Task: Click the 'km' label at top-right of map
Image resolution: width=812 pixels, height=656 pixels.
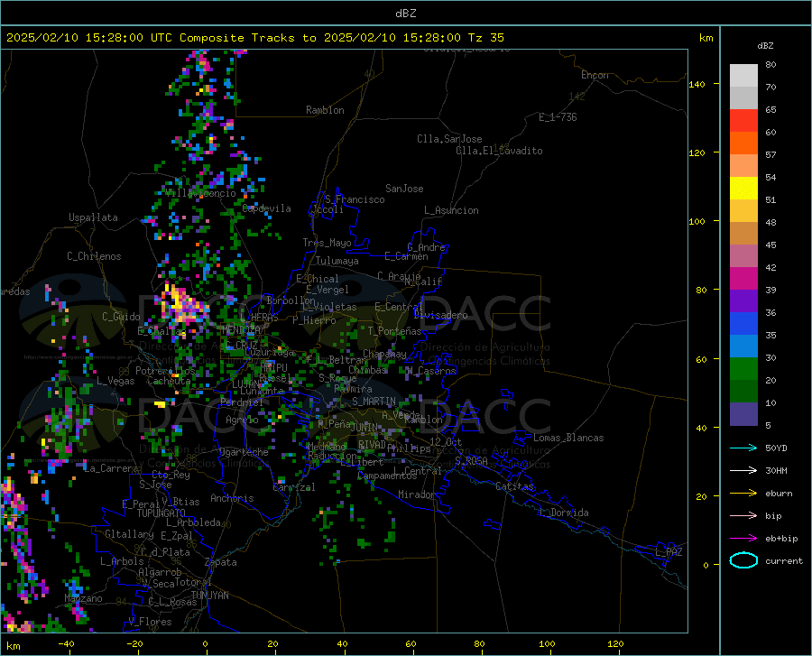Action: click(706, 38)
